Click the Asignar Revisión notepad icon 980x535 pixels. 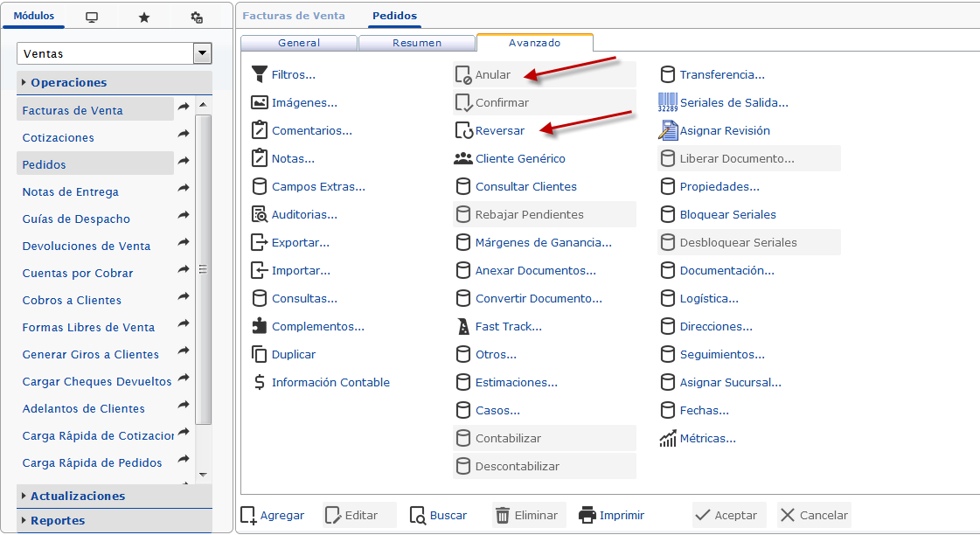click(x=668, y=130)
